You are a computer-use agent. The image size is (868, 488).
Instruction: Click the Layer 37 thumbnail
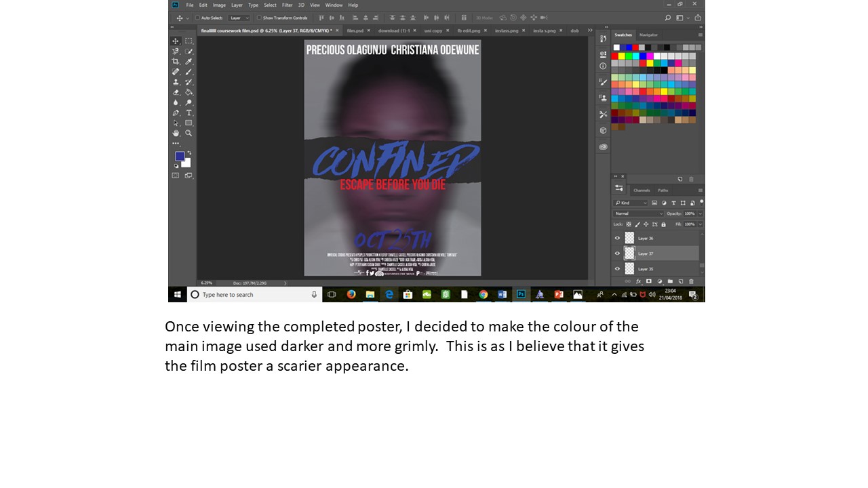(x=629, y=253)
